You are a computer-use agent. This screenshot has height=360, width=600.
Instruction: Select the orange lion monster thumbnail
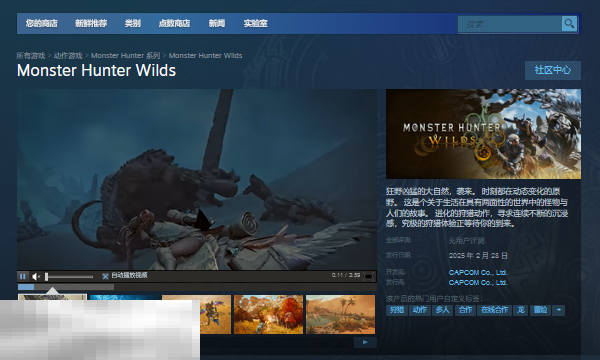(x=268, y=314)
